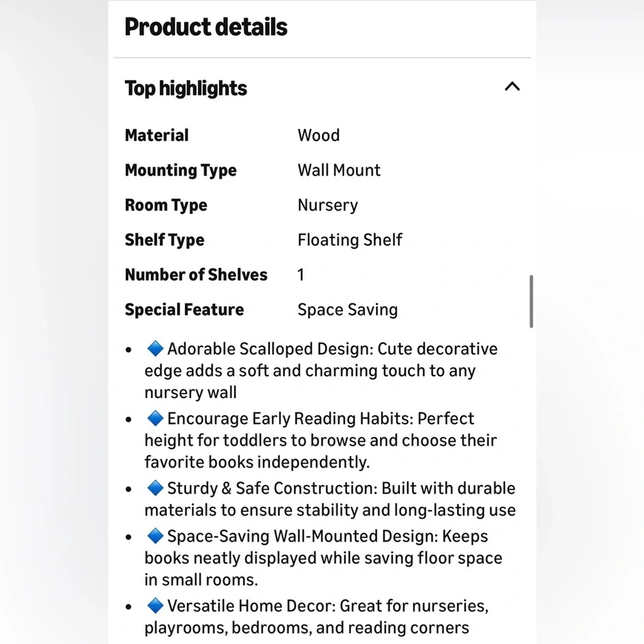This screenshot has width=644, height=644.
Task: Select the Number of Shelves label
Action: coord(196,275)
